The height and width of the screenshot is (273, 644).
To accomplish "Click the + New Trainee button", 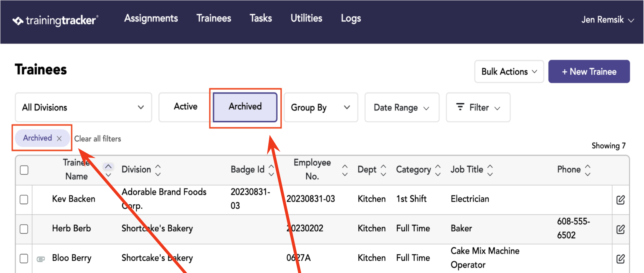I will pyautogui.click(x=589, y=72).
